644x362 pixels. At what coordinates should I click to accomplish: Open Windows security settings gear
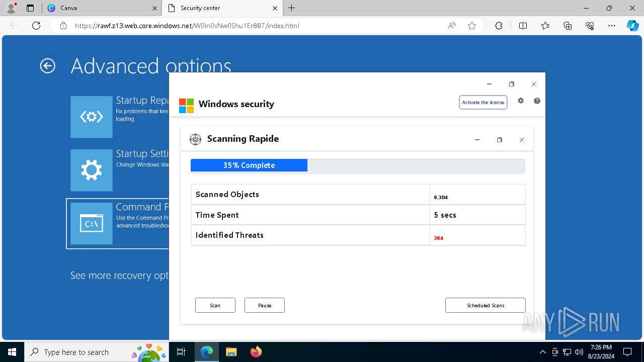[x=521, y=101]
